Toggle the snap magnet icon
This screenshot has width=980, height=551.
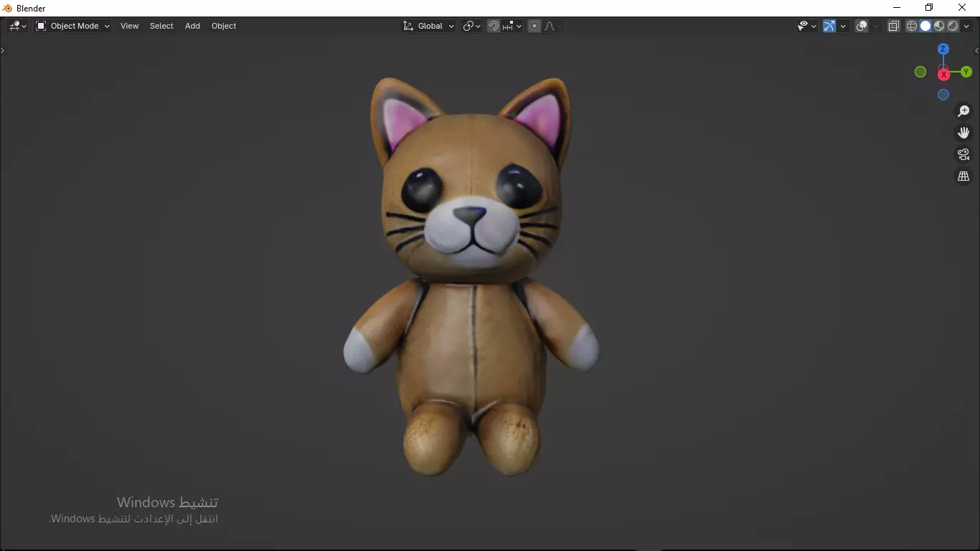click(494, 26)
